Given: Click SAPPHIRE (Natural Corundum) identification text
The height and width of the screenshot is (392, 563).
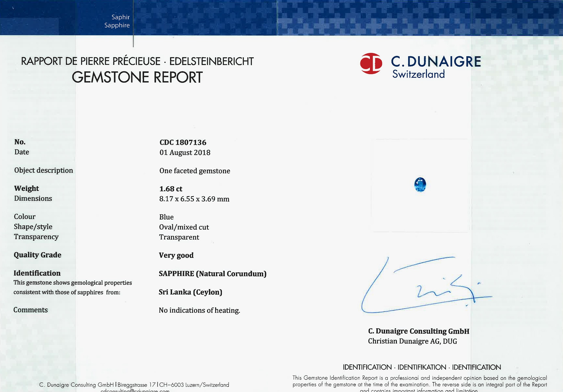Looking at the screenshot, I should click(x=212, y=274).
